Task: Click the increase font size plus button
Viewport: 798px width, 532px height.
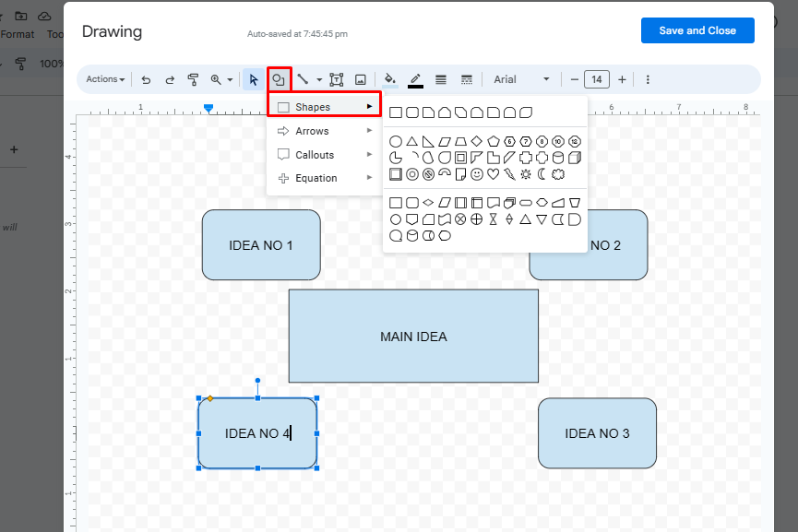Action: point(622,80)
